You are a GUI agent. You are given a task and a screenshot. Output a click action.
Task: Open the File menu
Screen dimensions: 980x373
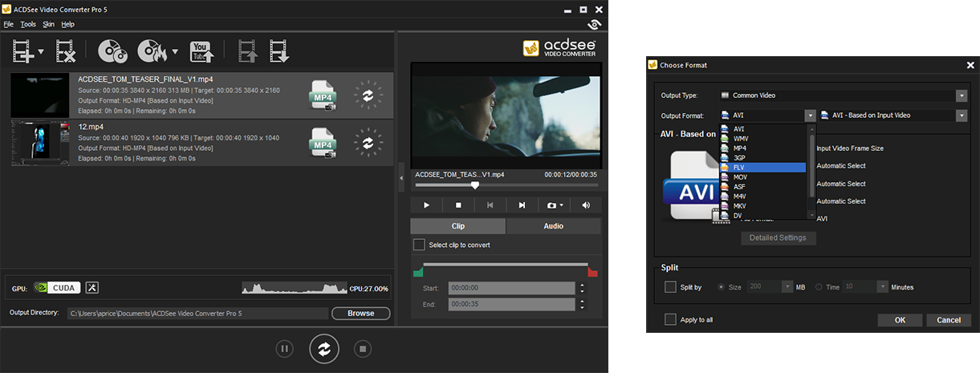tap(8, 25)
